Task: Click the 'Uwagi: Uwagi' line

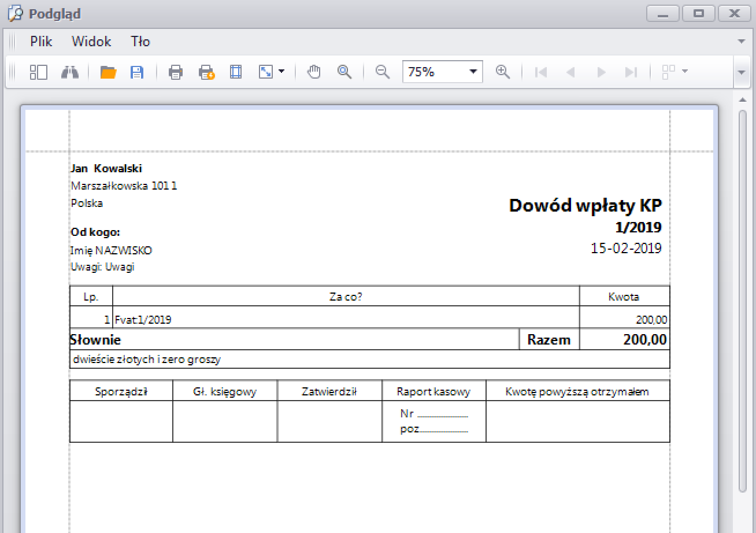Action: click(x=102, y=267)
